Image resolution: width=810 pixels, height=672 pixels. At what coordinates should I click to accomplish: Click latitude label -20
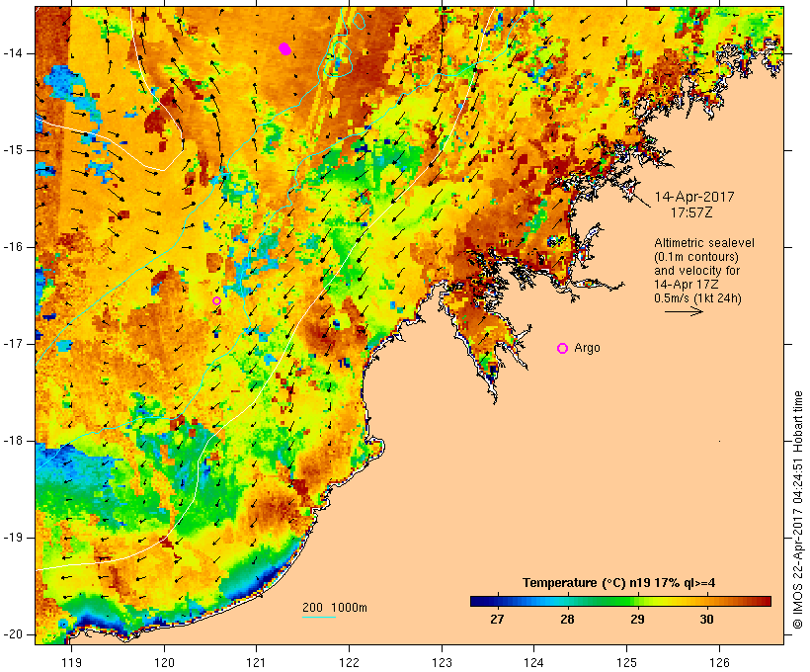click(12, 634)
